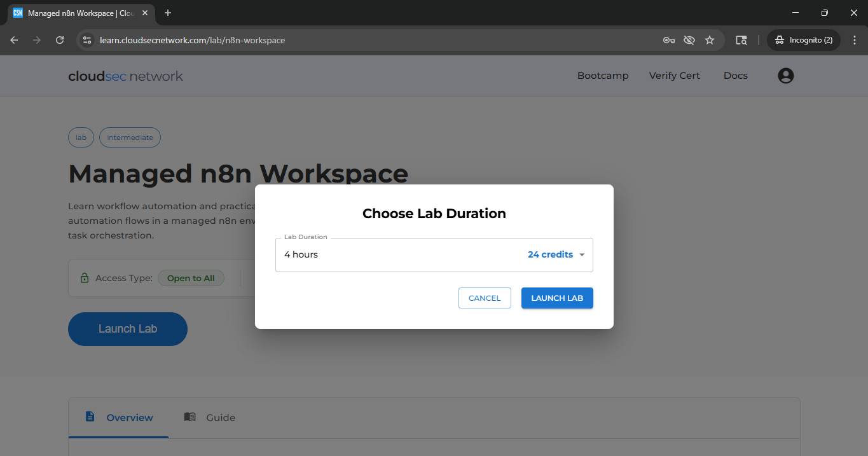Cancel the lab duration dialog

(x=485, y=298)
